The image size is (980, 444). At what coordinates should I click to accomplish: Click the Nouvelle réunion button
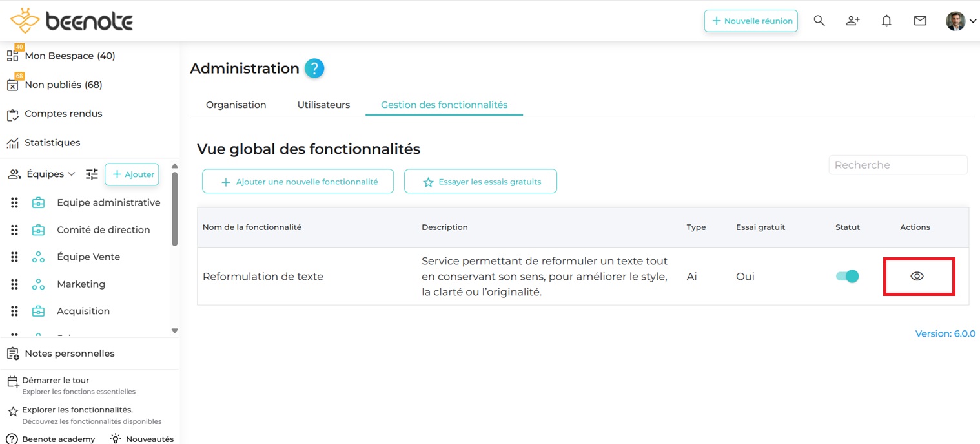[751, 21]
